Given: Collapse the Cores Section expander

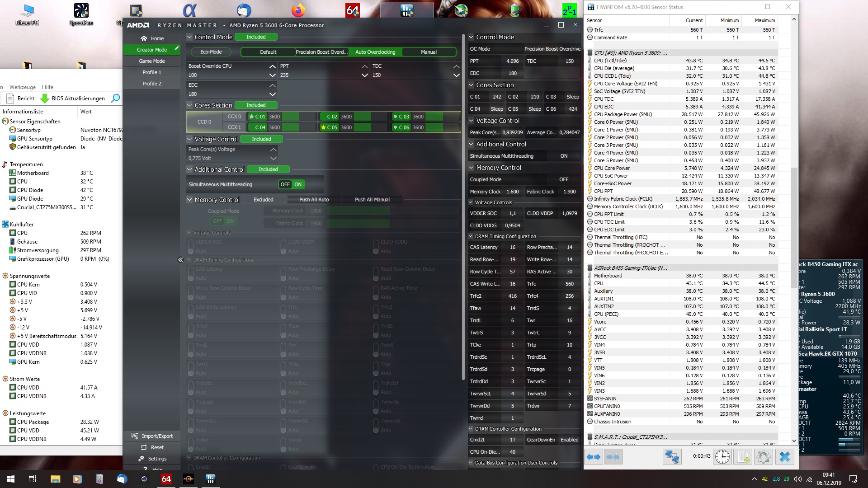Looking at the screenshot, I should pos(189,105).
